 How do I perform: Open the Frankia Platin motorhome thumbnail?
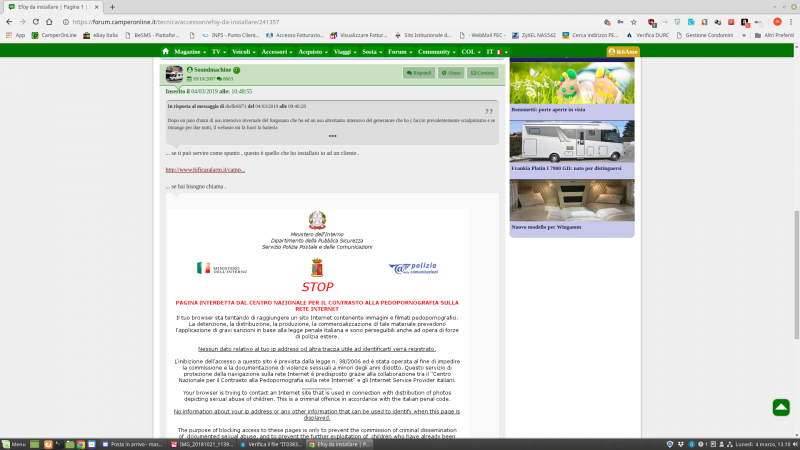coord(572,141)
